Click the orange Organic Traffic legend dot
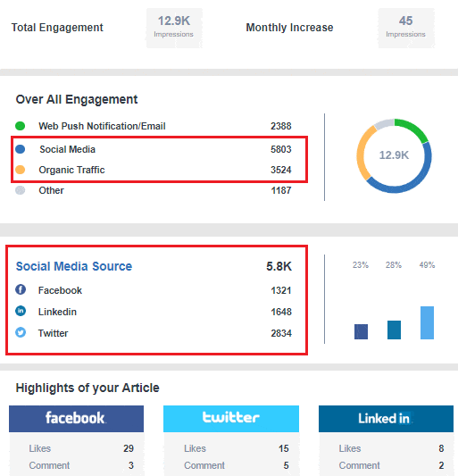 coord(20,170)
